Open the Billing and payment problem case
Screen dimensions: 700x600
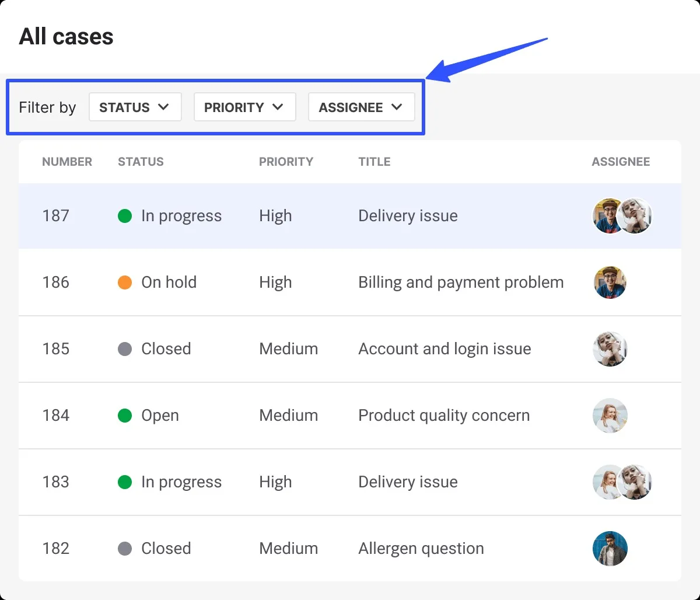point(461,282)
